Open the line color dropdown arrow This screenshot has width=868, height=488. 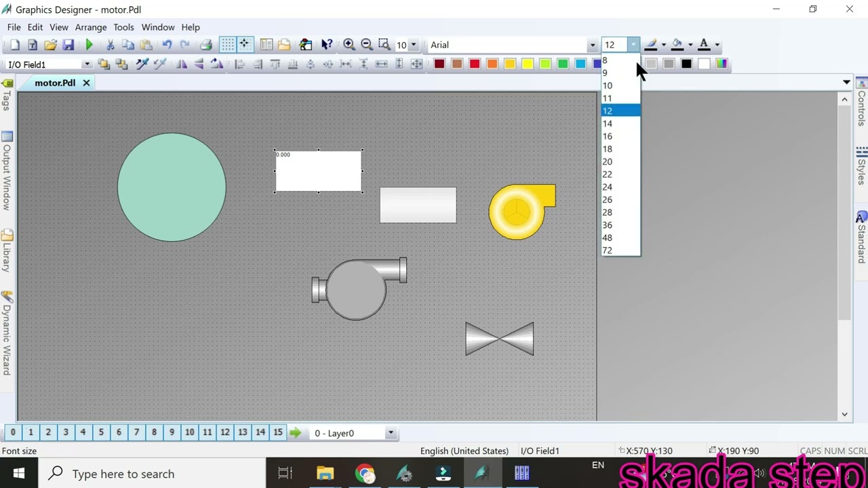[663, 45]
